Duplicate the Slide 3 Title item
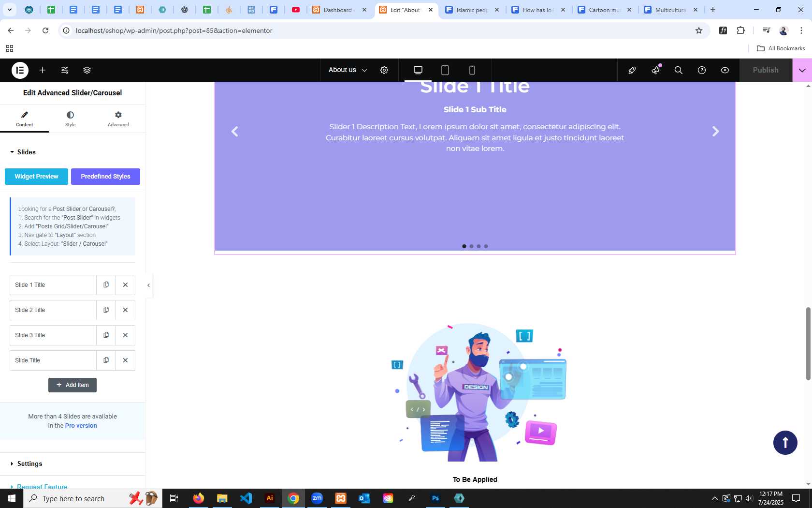The width and height of the screenshot is (812, 508). [x=106, y=335]
